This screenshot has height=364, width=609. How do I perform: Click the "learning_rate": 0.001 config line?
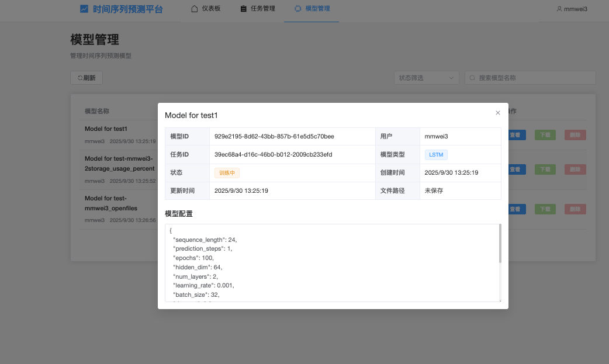point(203,286)
